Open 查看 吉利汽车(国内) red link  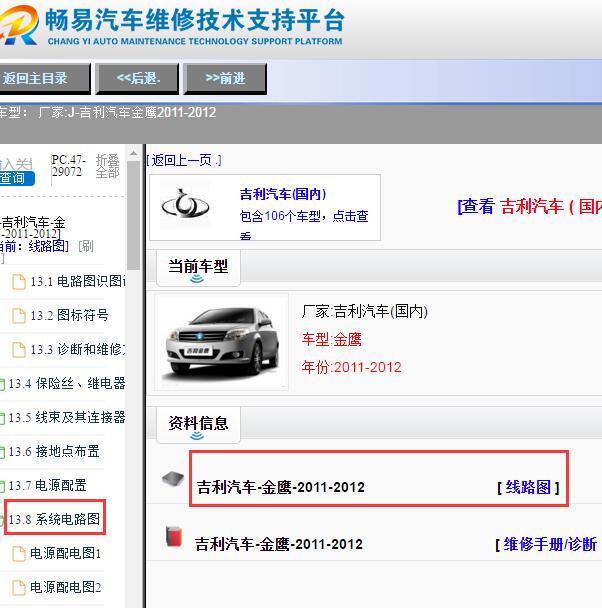530,206
